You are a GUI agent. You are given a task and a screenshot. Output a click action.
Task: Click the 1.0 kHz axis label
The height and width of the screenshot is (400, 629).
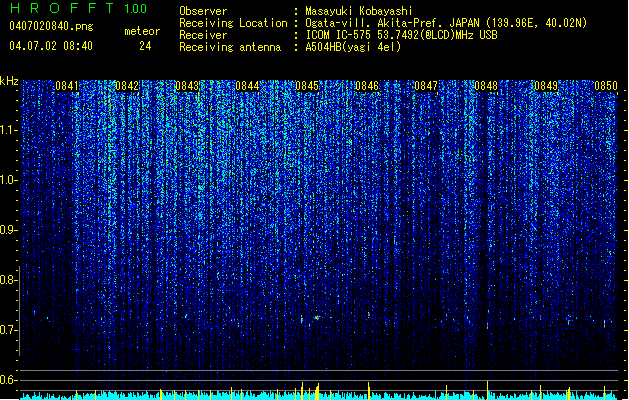coord(8,180)
